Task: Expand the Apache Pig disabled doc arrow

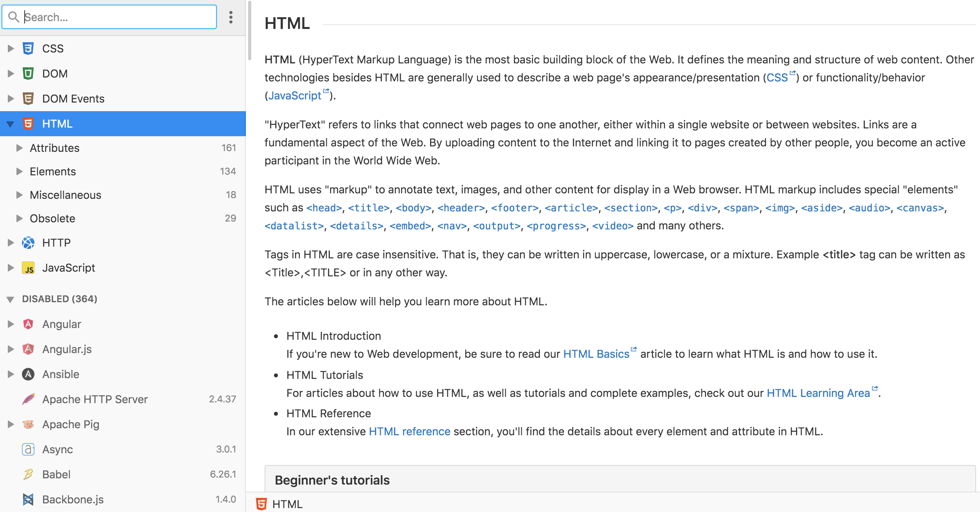Action: pos(11,424)
